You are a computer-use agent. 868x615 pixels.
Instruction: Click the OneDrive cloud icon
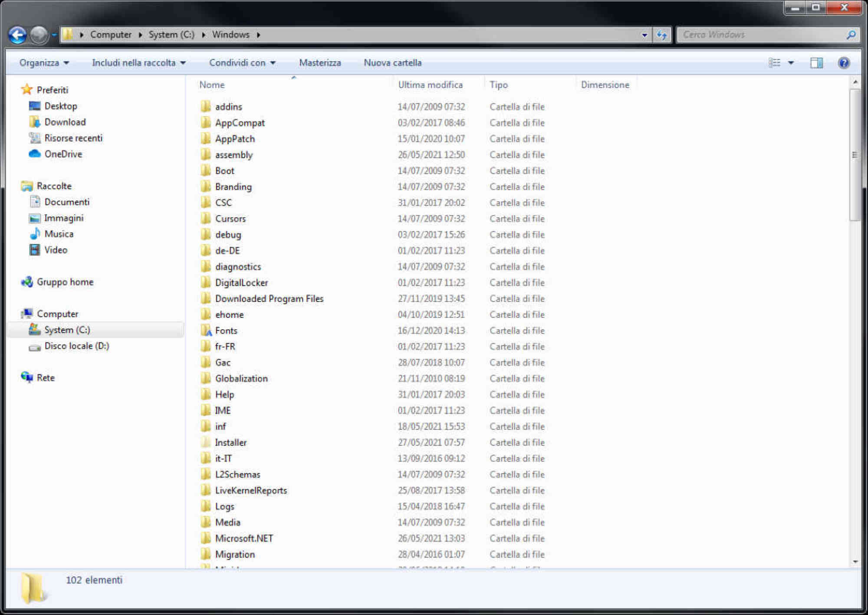pyautogui.click(x=34, y=154)
